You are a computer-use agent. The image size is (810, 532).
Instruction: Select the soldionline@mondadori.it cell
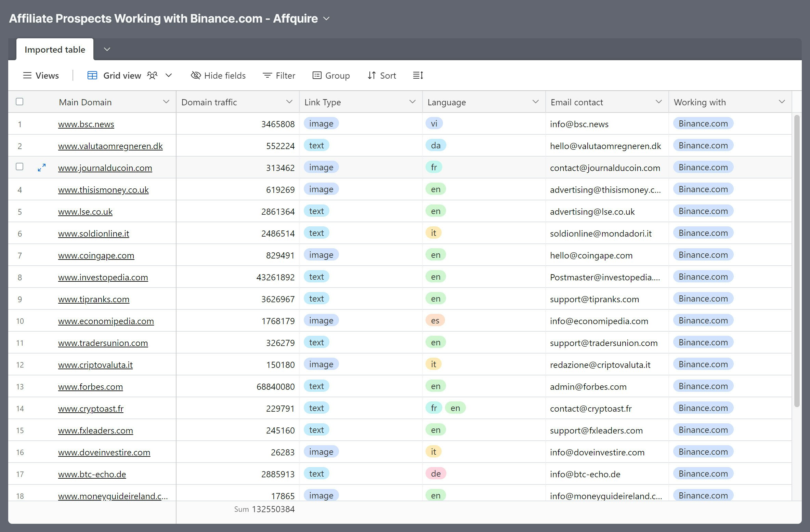point(607,233)
